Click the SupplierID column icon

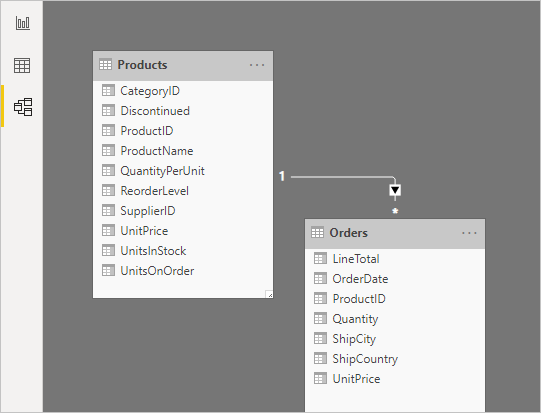click(x=108, y=210)
